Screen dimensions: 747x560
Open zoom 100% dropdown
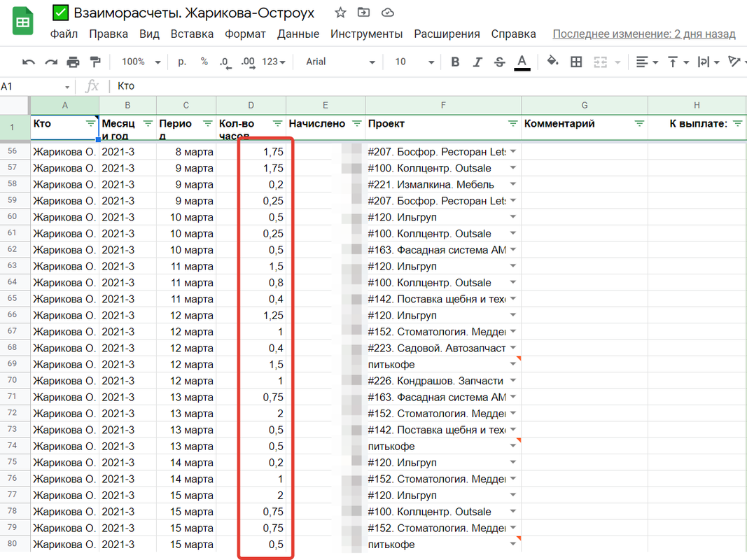click(141, 62)
